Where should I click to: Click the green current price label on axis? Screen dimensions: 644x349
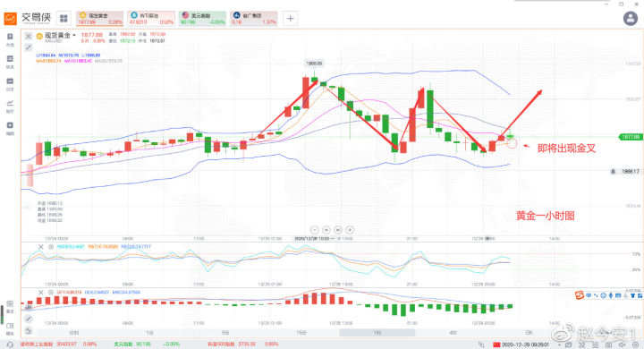click(x=631, y=137)
